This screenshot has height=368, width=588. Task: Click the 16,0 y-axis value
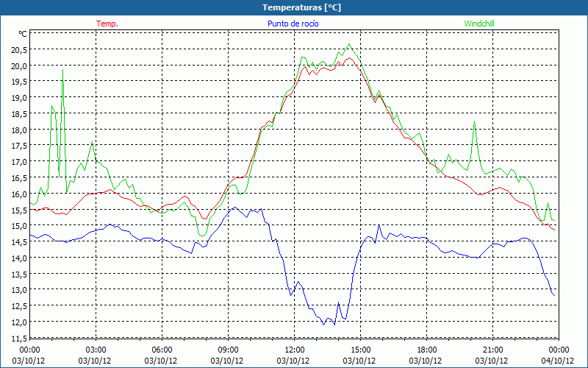pyautogui.click(x=19, y=194)
